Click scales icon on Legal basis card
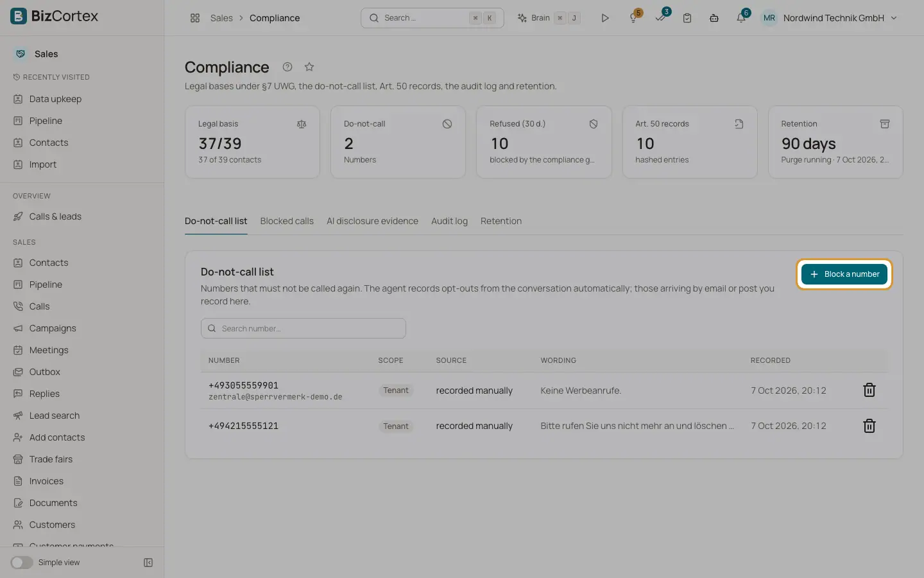924x578 pixels. click(302, 124)
